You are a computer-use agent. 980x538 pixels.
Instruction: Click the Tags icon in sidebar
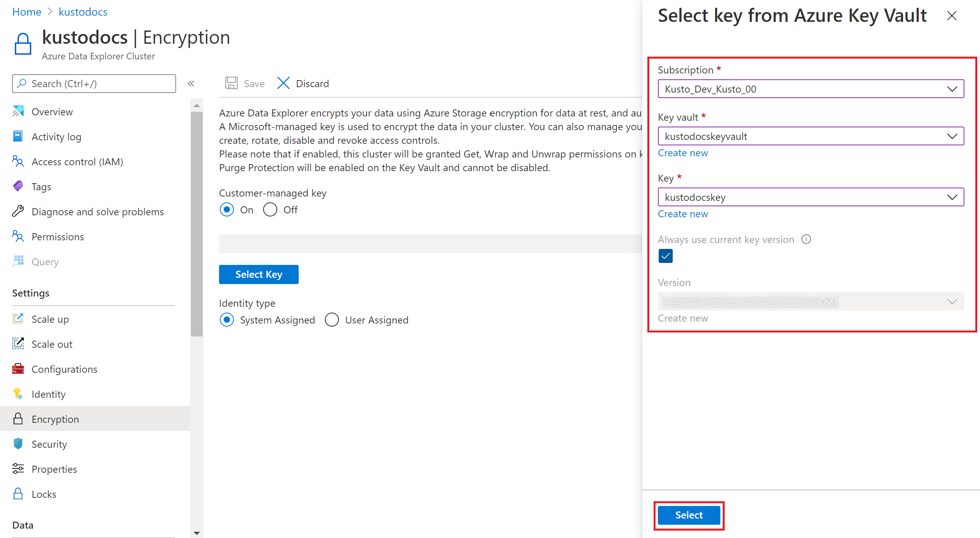[18, 186]
